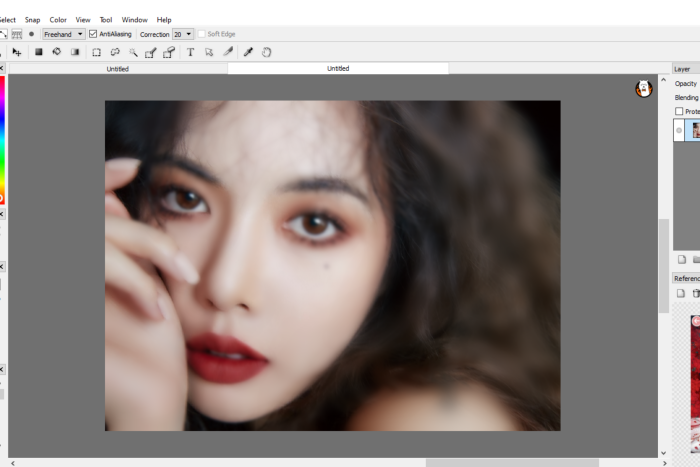The height and width of the screenshot is (467, 700).
Task: Select the Bucket fill tool
Action: (57, 52)
